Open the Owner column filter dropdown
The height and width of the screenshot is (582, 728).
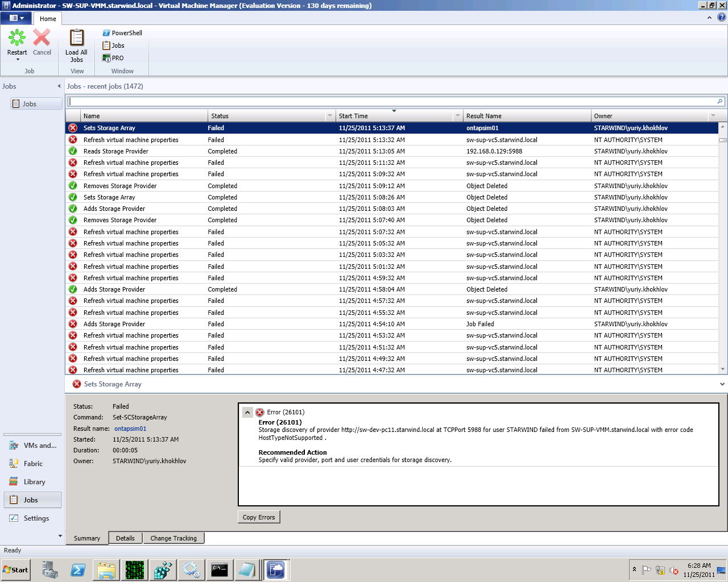point(713,116)
